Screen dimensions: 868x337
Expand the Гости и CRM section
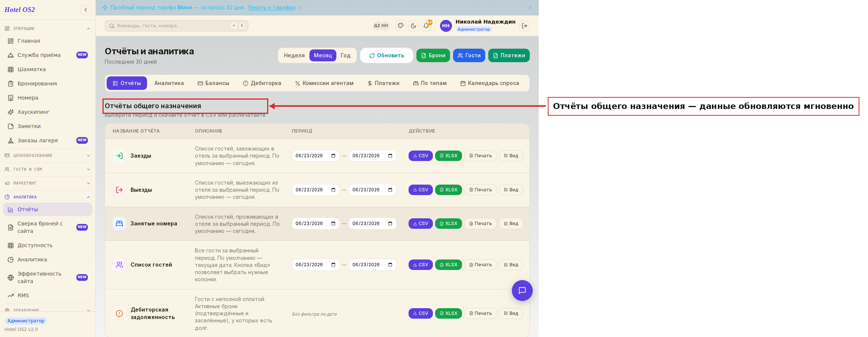48,169
